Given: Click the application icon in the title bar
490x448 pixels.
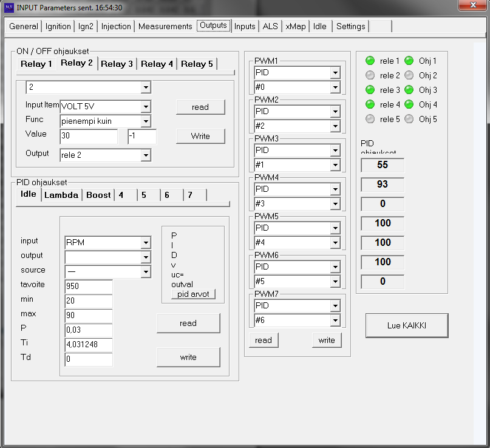Looking at the screenshot, I should point(9,7).
